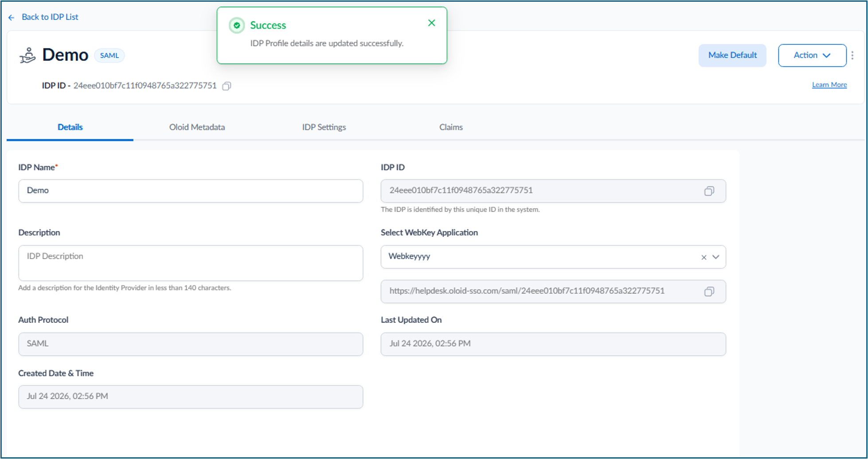Expand the Select WebKey Application dropdown
The image size is (868, 459).
(x=716, y=257)
